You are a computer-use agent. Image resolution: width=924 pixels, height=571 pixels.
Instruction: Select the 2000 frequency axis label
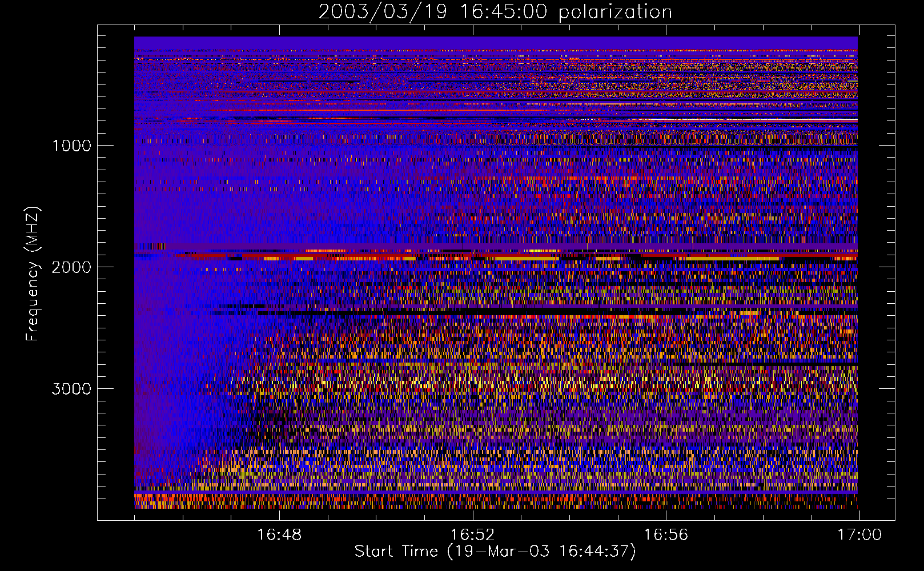click(x=71, y=267)
